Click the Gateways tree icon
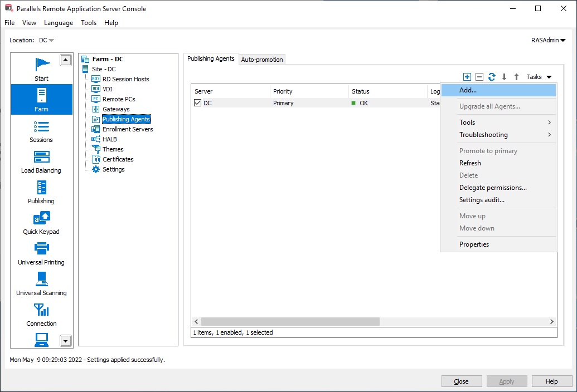The height and width of the screenshot is (392, 577). click(96, 109)
